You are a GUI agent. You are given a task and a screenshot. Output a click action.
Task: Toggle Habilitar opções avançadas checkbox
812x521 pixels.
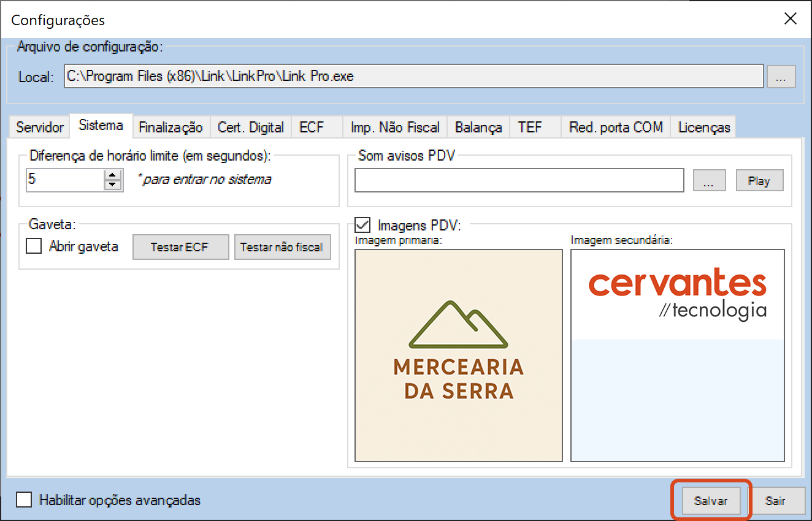tap(25, 500)
